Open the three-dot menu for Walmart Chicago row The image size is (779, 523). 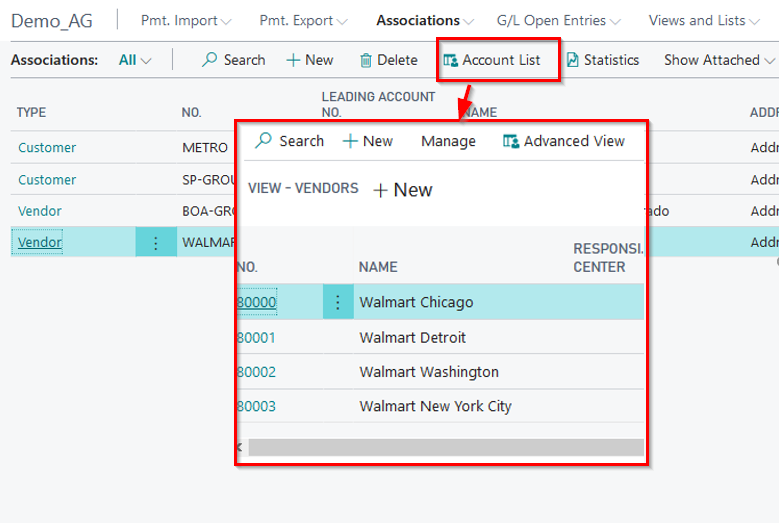[x=338, y=302]
